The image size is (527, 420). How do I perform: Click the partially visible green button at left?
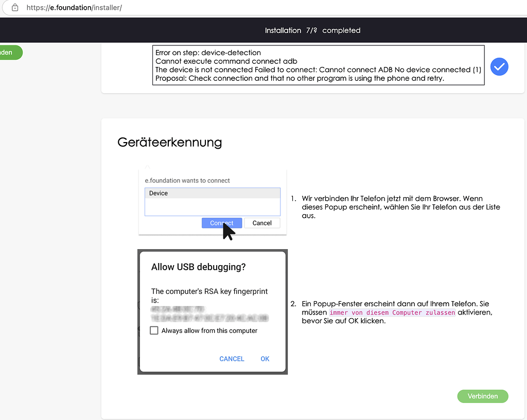tap(10, 52)
